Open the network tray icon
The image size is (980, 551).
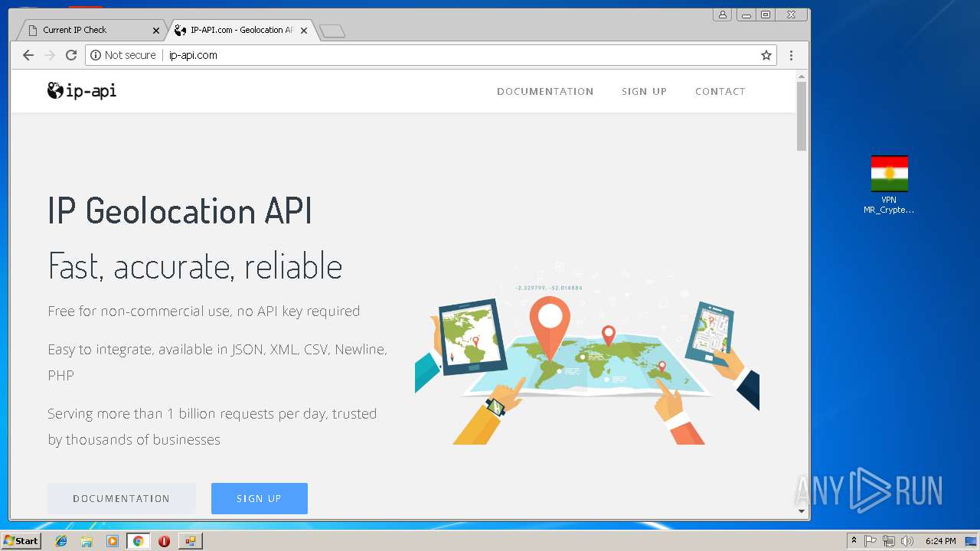point(889,541)
